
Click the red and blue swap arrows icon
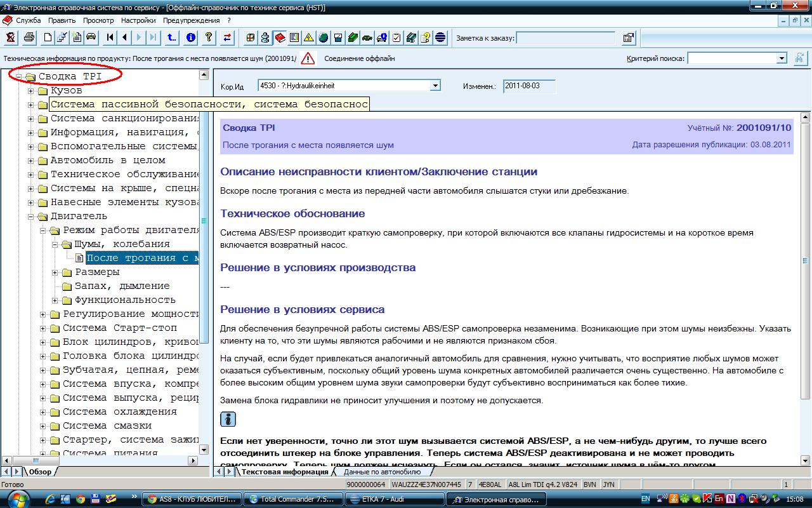[x=227, y=37]
